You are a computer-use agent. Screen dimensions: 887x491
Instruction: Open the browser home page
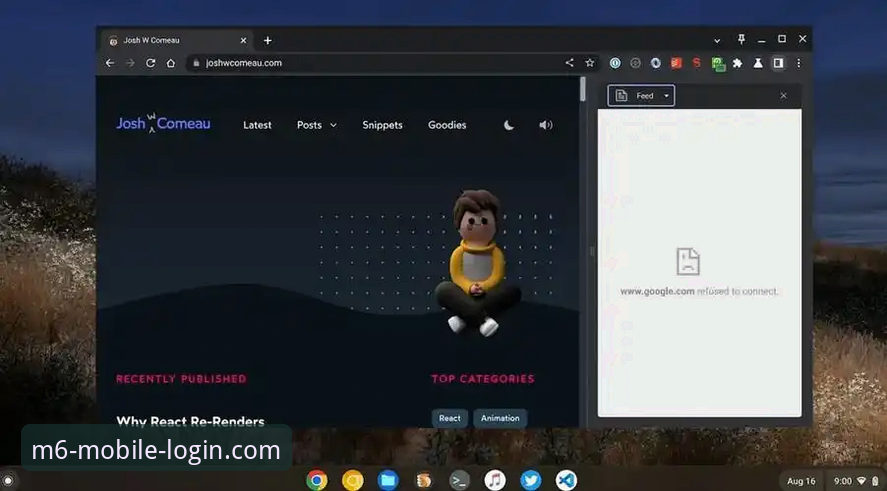coord(170,63)
